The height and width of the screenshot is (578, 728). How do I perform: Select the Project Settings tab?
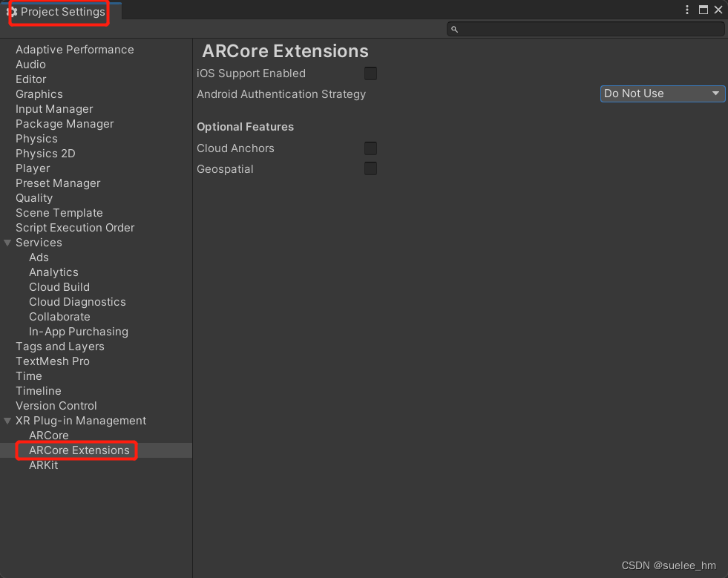[61, 12]
